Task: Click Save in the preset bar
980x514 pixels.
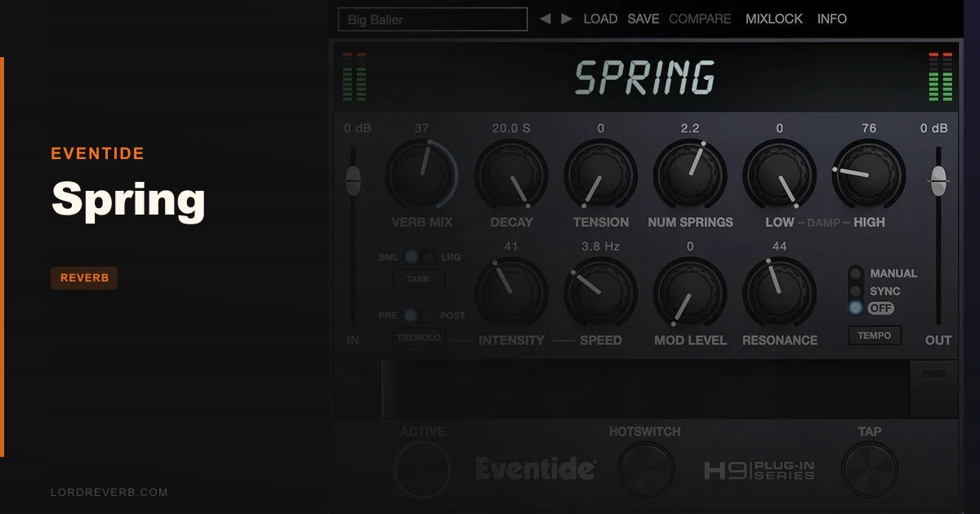Action: [x=644, y=19]
